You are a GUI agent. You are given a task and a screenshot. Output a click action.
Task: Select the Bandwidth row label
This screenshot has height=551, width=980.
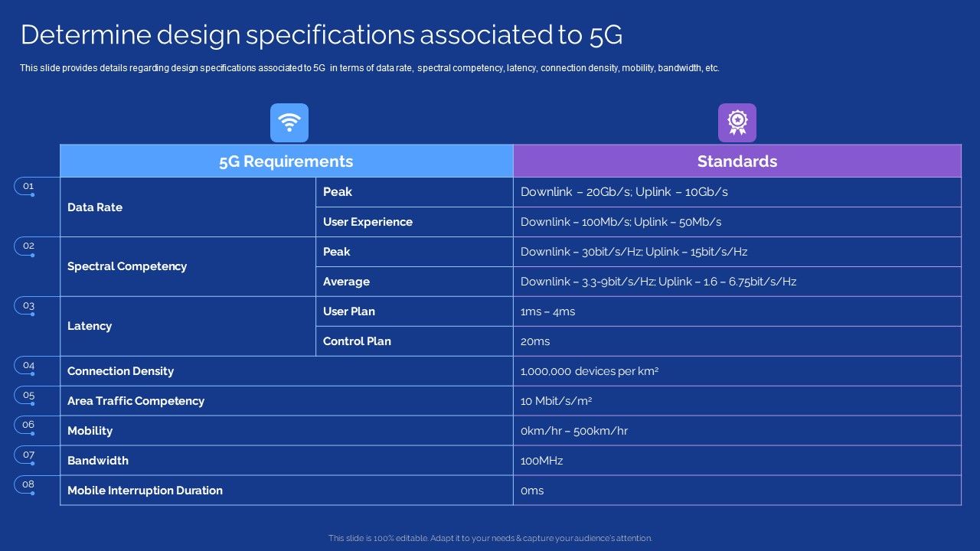pos(98,461)
